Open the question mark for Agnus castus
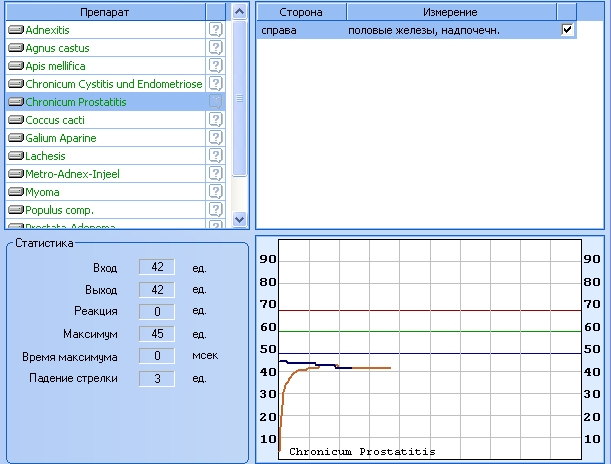 215,48
